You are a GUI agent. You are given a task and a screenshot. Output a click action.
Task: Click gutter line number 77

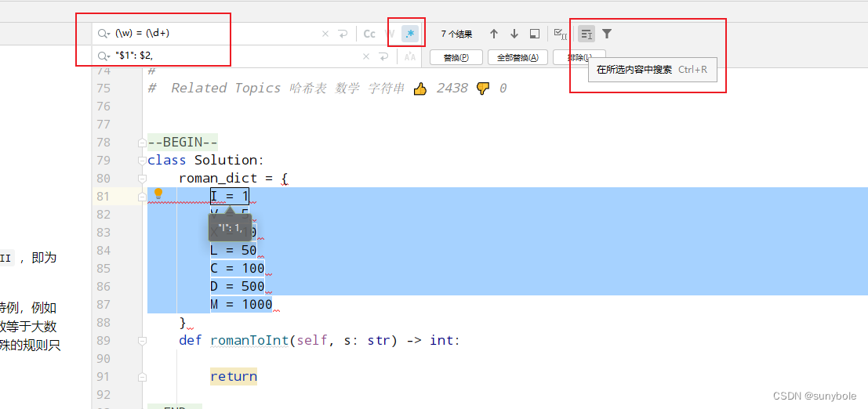[x=103, y=124]
